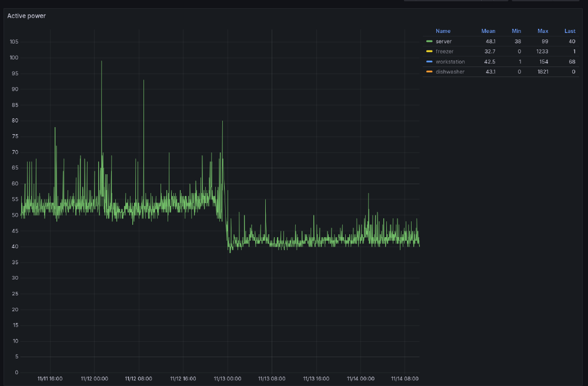Hide the freezer series from the legend
Image resolution: width=588 pixels, height=386 pixels.
[446, 51]
